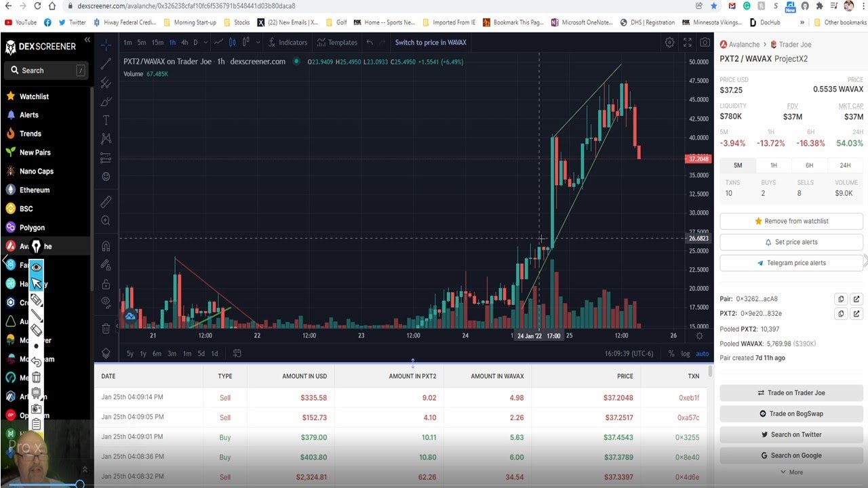Click Trade on BogSwap button

(791, 413)
